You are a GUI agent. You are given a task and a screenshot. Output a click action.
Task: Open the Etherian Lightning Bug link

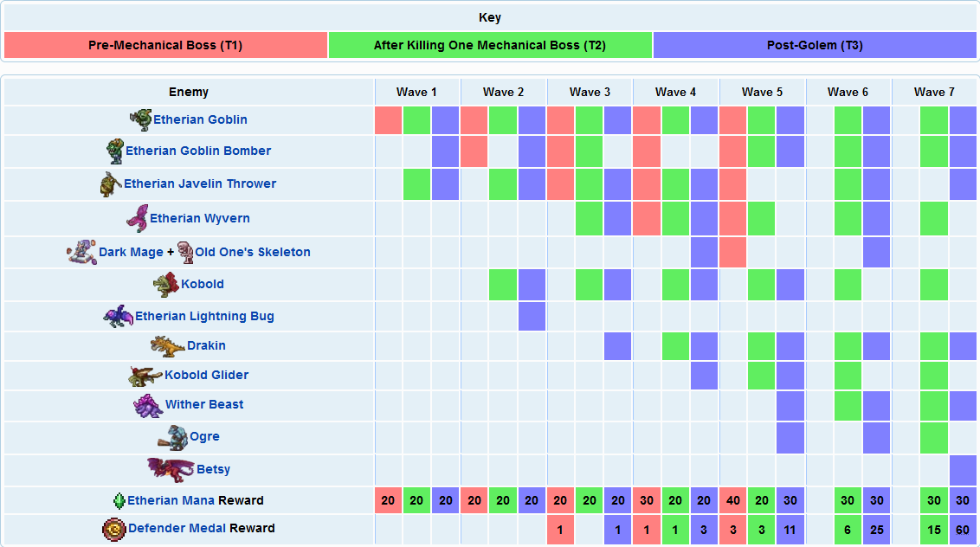204,316
